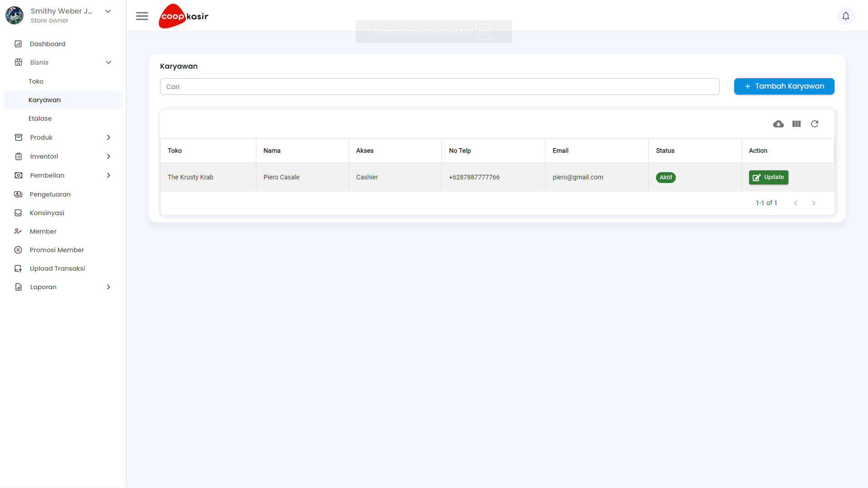The image size is (868, 488).
Task: Expand the Smithy Weber account dropdown
Action: pyautogui.click(x=108, y=11)
